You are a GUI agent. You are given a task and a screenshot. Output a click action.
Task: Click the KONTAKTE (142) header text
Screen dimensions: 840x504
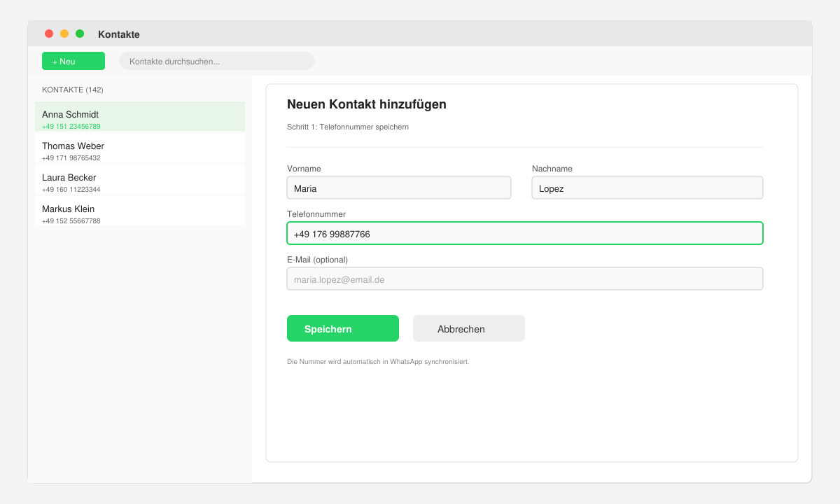point(73,90)
